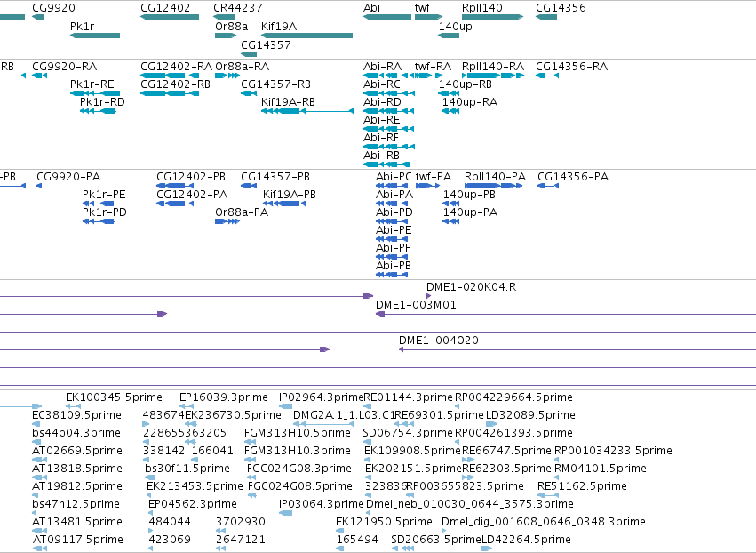Screen dimensions: 756x553
Task: Select the Abi-RB transcript label
Action: point(381,156)
